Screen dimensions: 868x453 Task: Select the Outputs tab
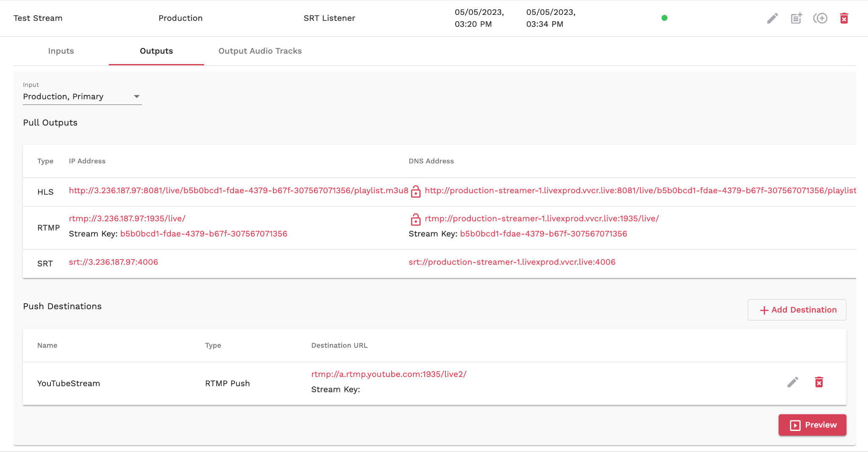tap(156, 51)
